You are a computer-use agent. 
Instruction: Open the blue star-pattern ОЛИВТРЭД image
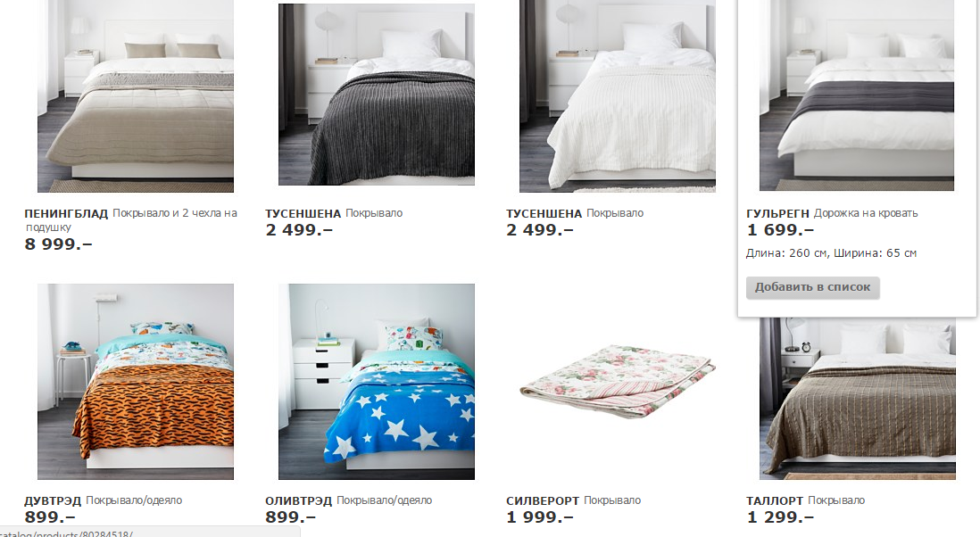point(377,382)
